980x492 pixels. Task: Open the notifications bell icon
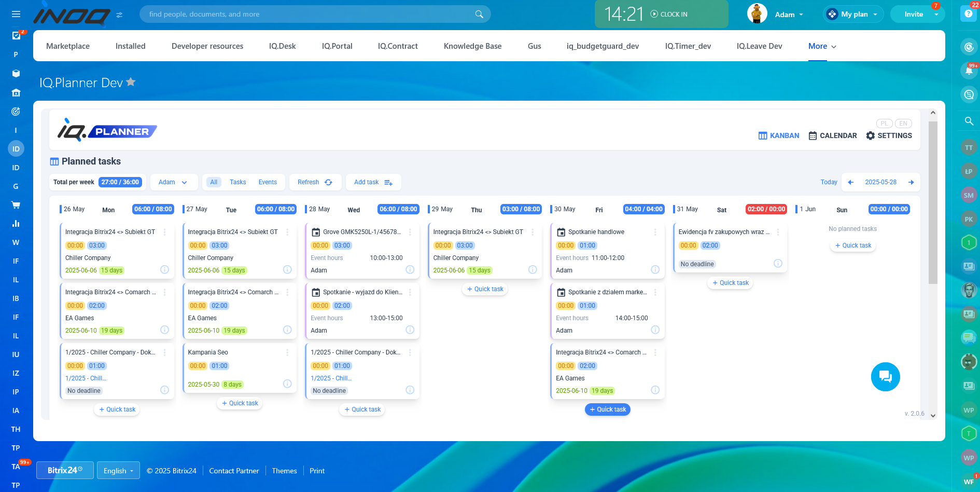(969, 71)
